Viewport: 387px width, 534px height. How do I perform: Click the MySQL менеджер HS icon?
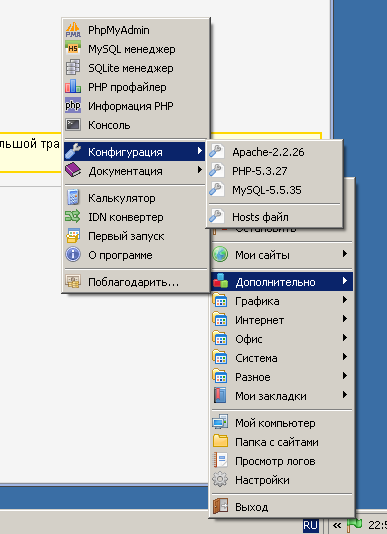tap(73, 49)
